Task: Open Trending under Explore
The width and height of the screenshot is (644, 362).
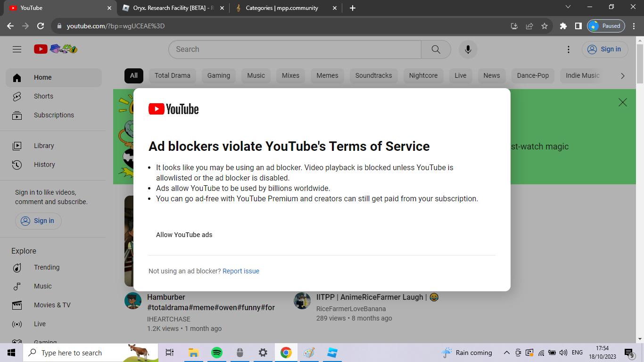Action: [x=54, y=267]
